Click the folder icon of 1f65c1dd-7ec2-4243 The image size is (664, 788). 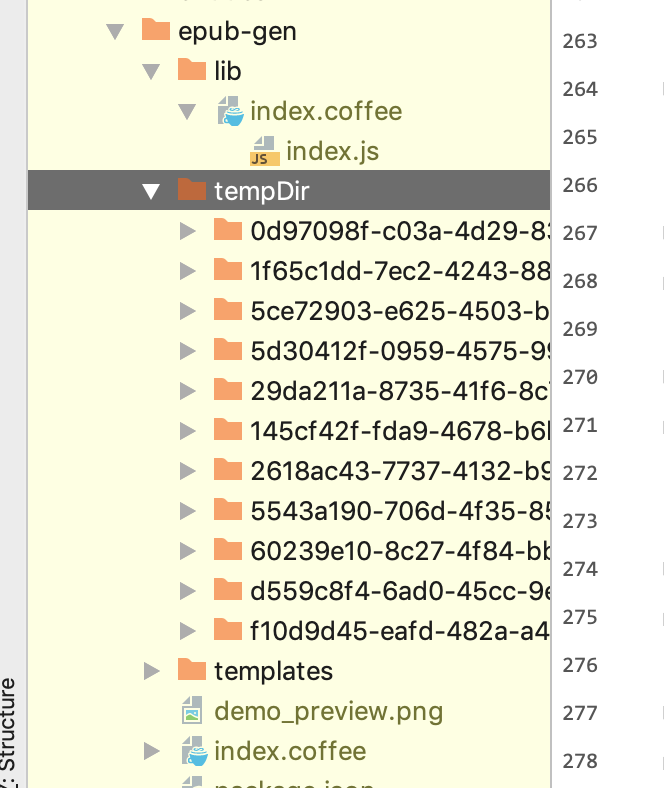tap(228, 269)
